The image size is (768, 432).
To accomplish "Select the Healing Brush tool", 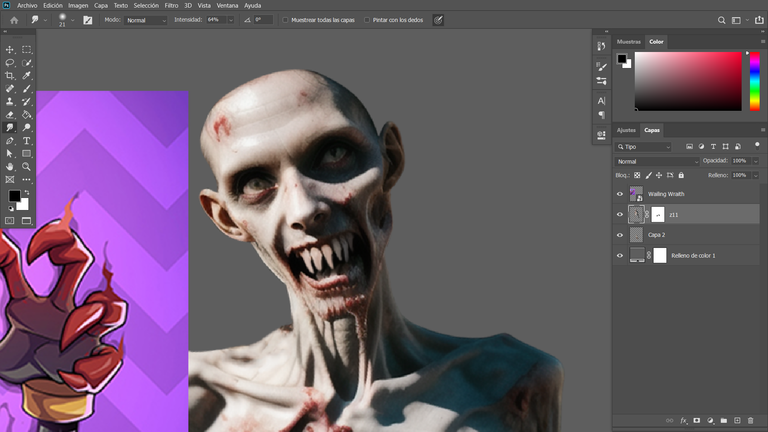I will click(9, 89).
